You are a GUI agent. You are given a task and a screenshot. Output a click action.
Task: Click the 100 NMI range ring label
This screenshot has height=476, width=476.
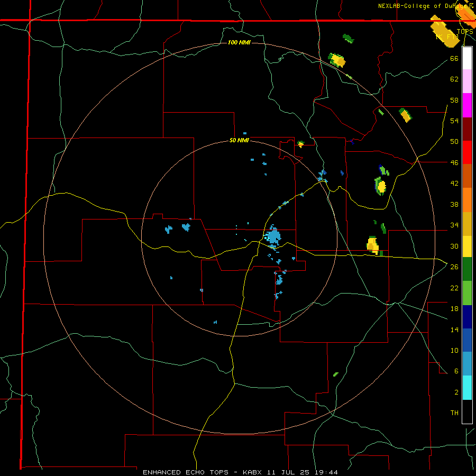[239, 42]
